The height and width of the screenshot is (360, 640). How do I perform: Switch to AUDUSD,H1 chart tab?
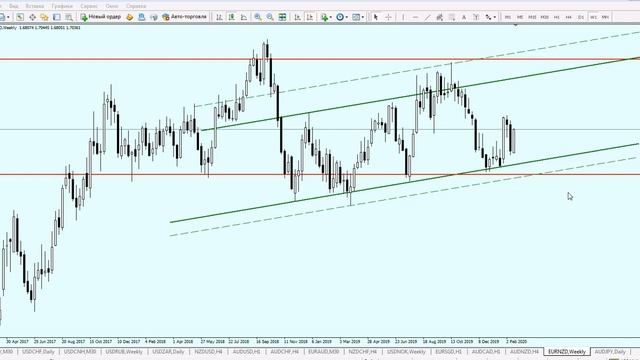[247, 351]
